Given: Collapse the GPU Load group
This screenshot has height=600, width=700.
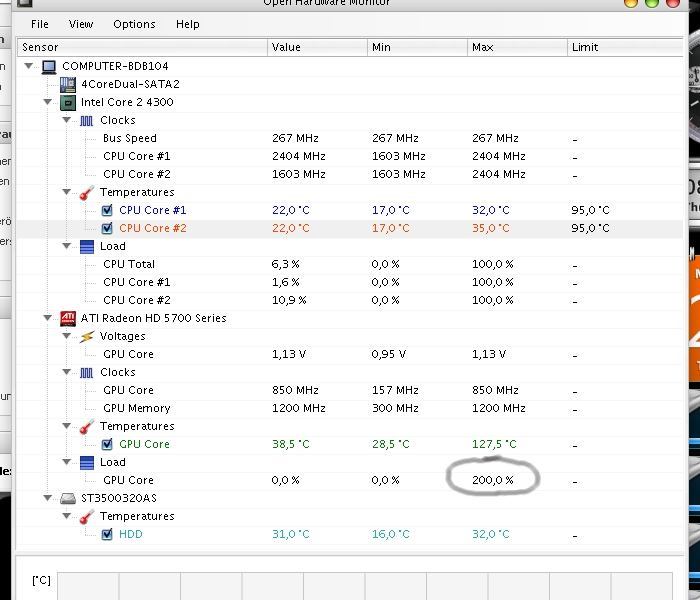Looking at the screenshot, I should point(67,462).
